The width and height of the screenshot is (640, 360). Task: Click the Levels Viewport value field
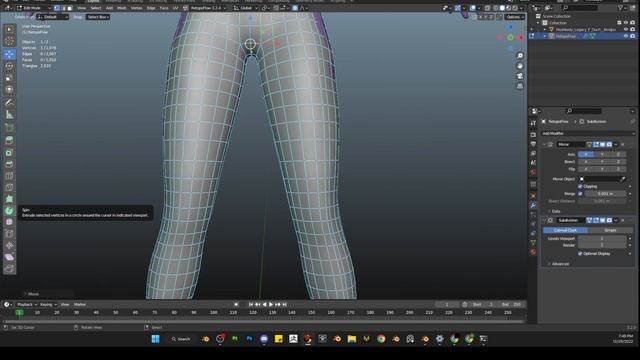tap(602, 238)
